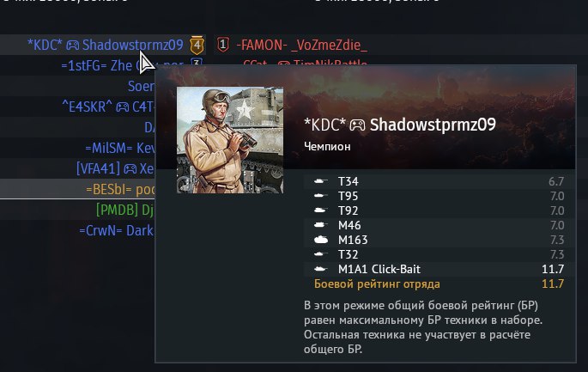The width and height of the screenshot is (588, 372).
Task: Click the tank icon beside T92
Action: [321, 210]
